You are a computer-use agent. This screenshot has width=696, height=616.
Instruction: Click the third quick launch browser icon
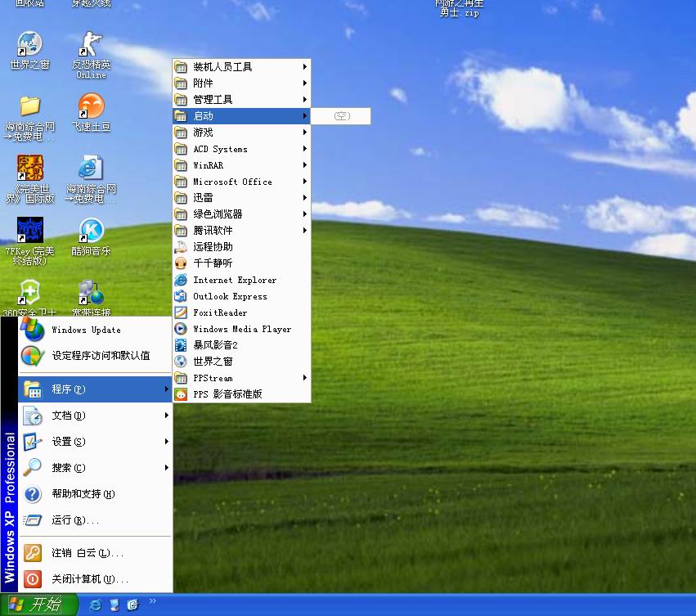click(132, 605)
